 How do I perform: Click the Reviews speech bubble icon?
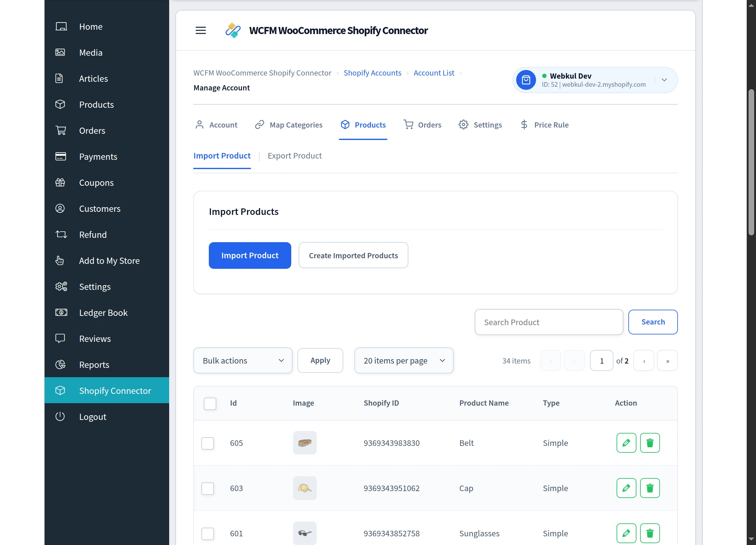coord(60,338)
